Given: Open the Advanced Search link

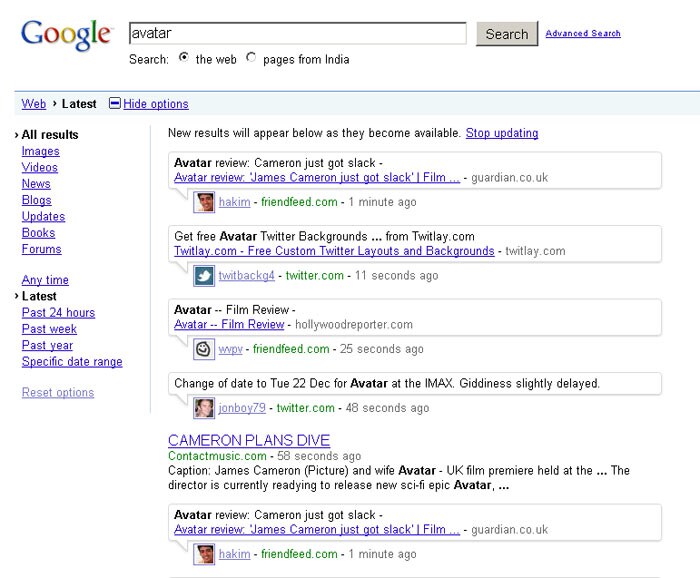Looking at the screenshot, I should click(x=583, y=33).
